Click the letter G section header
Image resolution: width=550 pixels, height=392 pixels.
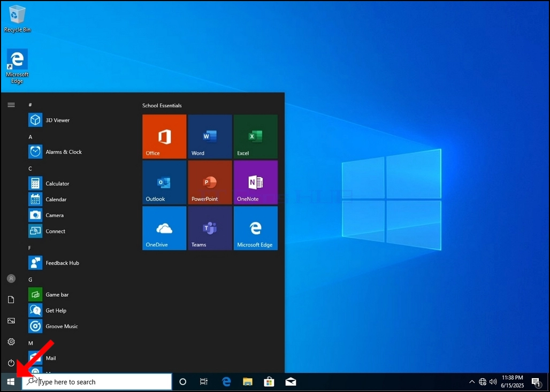pyautogui.click(x=30, y=280)
